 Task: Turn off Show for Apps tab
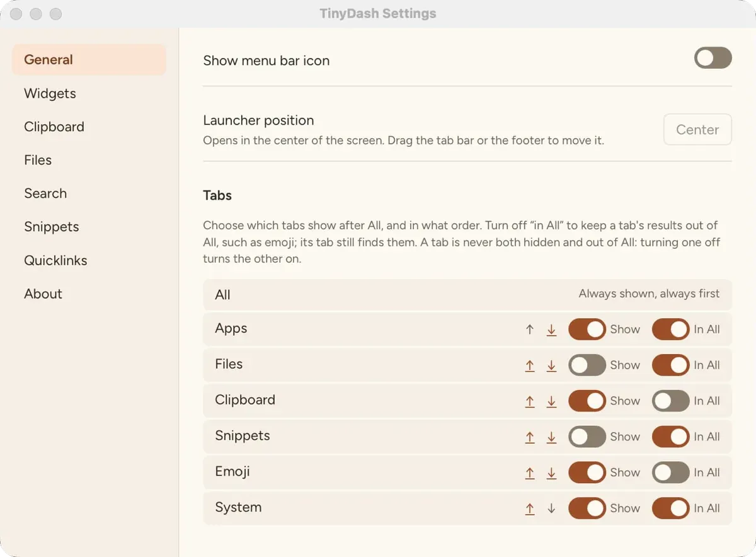[587, 329]
